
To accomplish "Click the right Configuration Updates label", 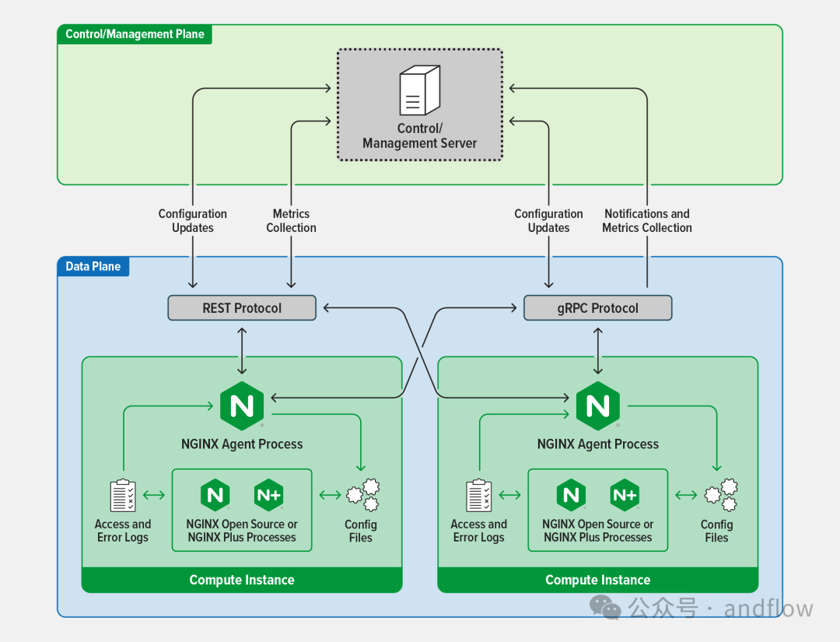I will point(548,221).
